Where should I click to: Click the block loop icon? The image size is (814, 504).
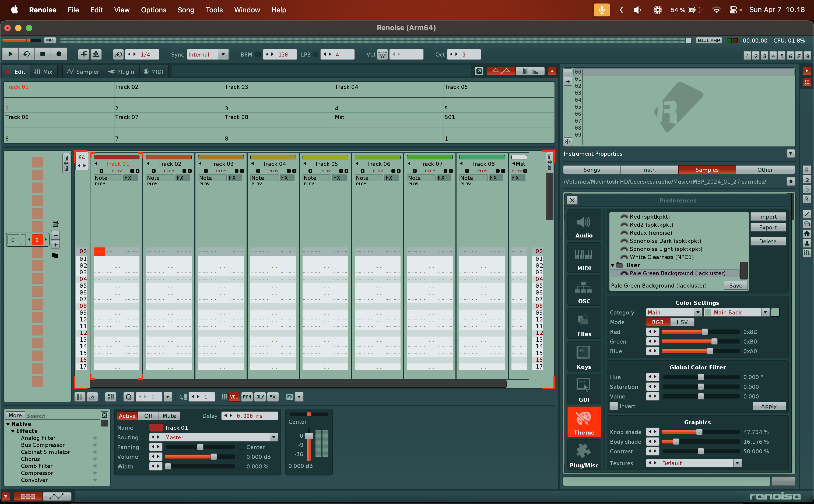tap(118, 54)
